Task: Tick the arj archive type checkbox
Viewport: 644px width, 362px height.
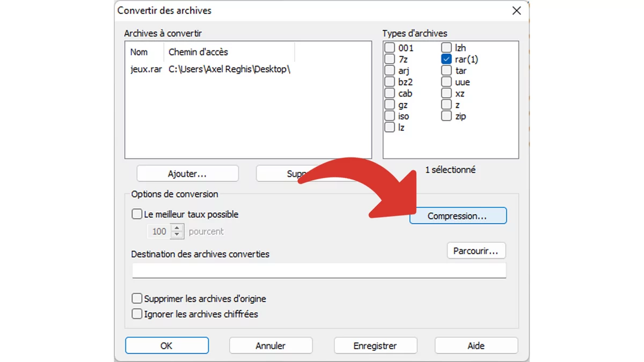Action: 390,70
